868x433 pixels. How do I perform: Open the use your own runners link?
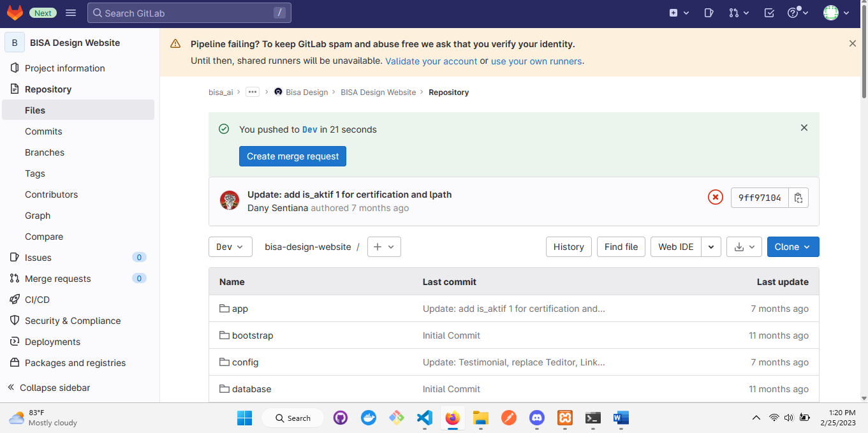pos(536,61)
